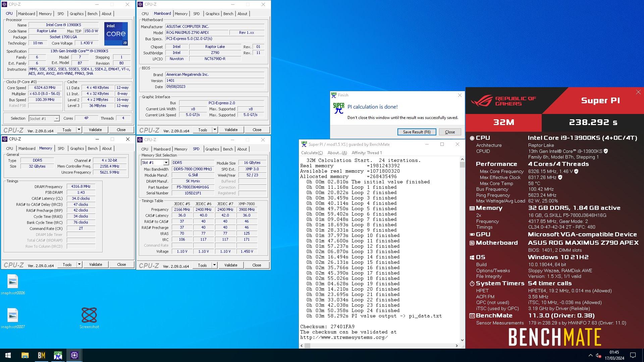This screenshot has width=644, height=362.
Task: Expand the Slot #1 memory slot dropdown
Action: 166,163
